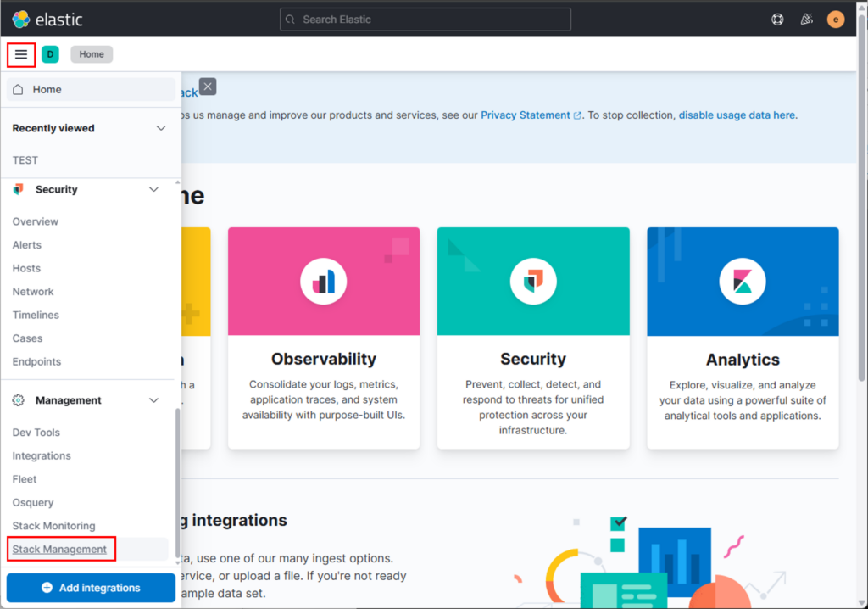Click the Security card shield icon
Screen dimensions: 868x609
click(x=533, y=281)
